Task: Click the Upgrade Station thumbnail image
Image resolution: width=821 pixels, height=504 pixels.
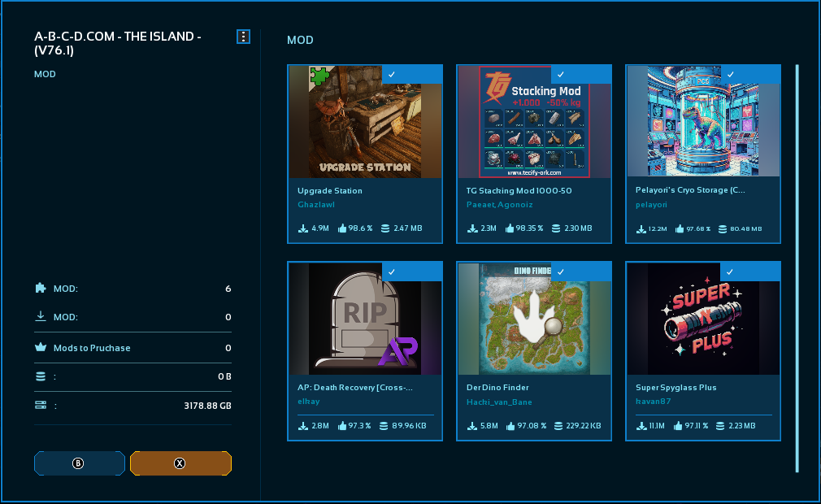Action: coord(365,122)
